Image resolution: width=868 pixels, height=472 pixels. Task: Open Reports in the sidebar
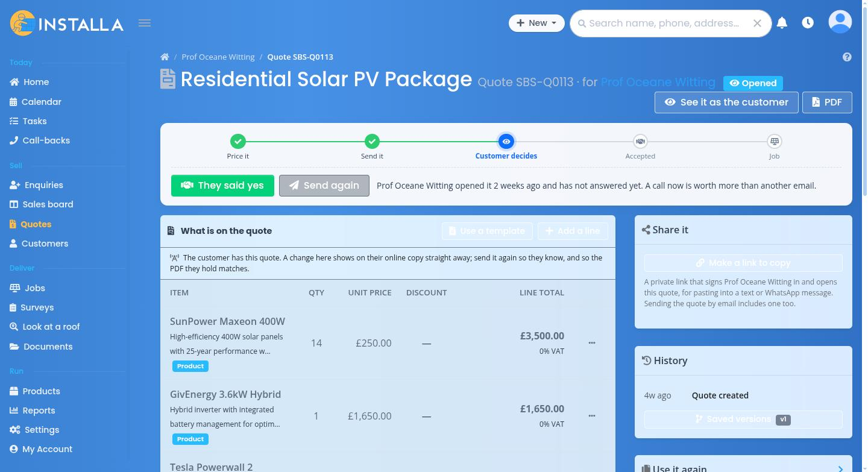[33, 411]
